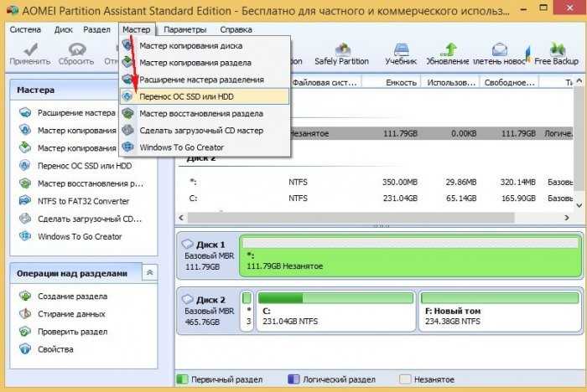Open Создание раздела operation link
The image size is (587, 392).
click(x=72, y=297)
